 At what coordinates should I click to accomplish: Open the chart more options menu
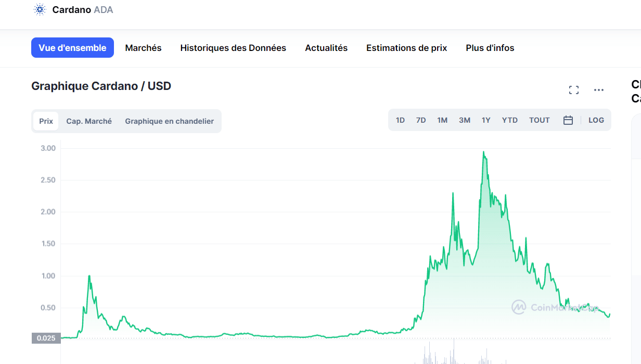(599, 90)
